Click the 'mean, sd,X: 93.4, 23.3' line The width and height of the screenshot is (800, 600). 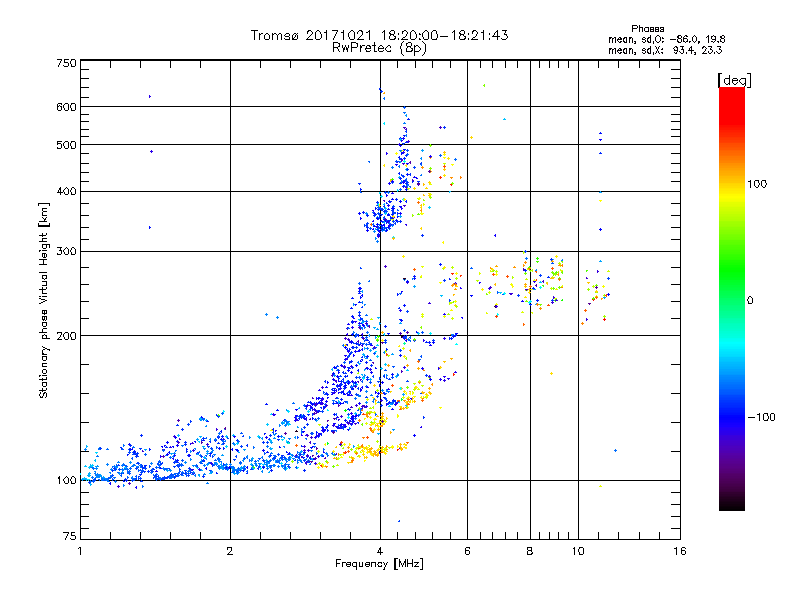[665, 50]
